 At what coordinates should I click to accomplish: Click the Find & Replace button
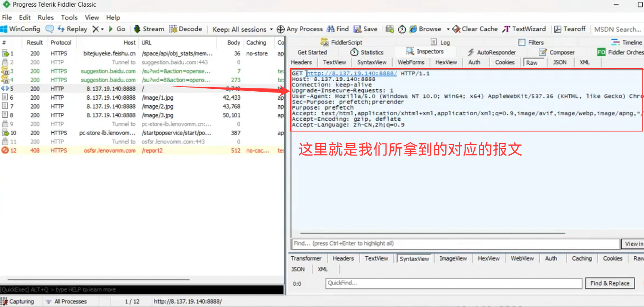(610, 283)
